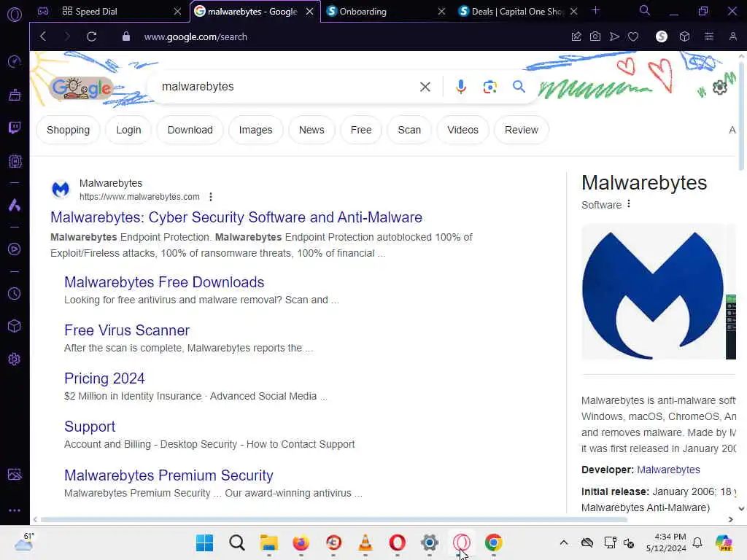Viewport: 747px width, 560px height.
Task: Reload the current page
Action: click(x=91, y=36)
